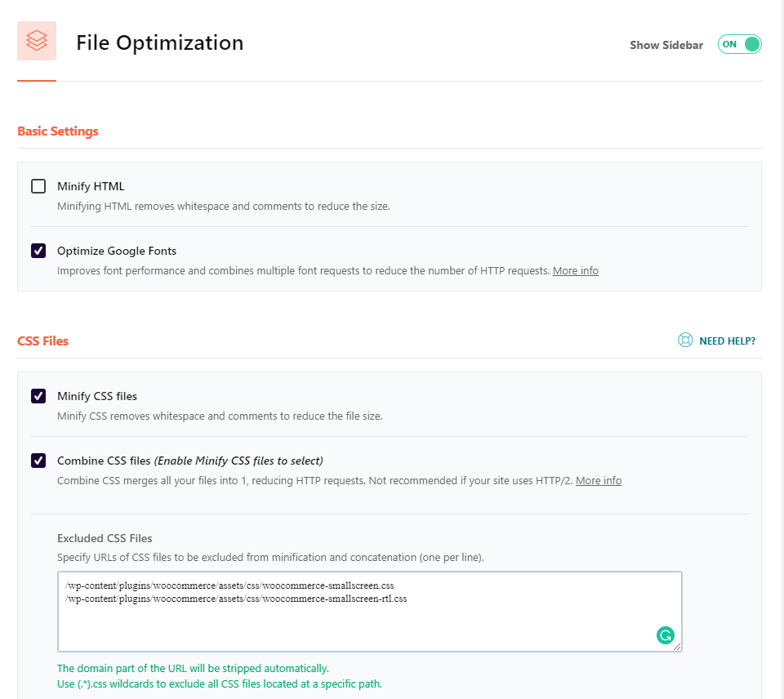Click the Grammarly icon in the textarea
Screen dimensions: 784x699
tap(665, 635)
